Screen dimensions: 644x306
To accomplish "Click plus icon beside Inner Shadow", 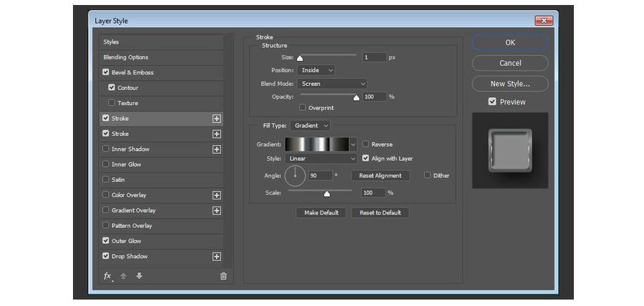I will 216,149.
